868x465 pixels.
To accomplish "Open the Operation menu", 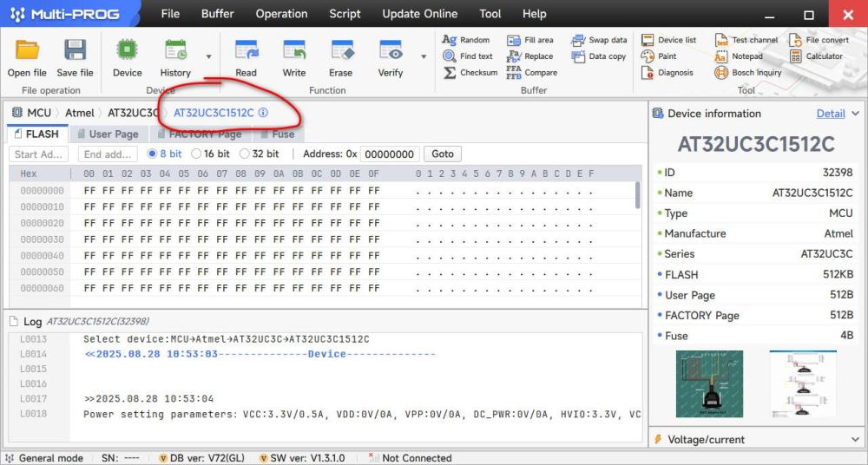I will (281, 14).
